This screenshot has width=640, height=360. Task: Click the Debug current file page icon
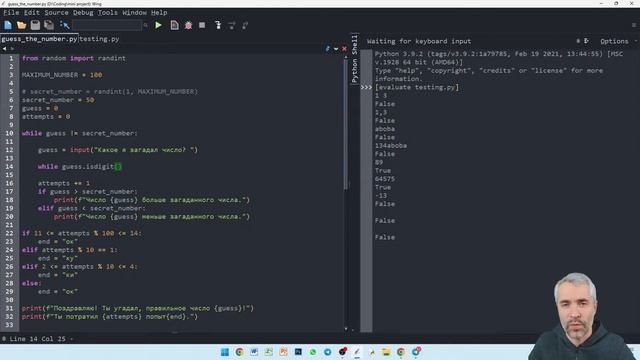tap(174, 25)
